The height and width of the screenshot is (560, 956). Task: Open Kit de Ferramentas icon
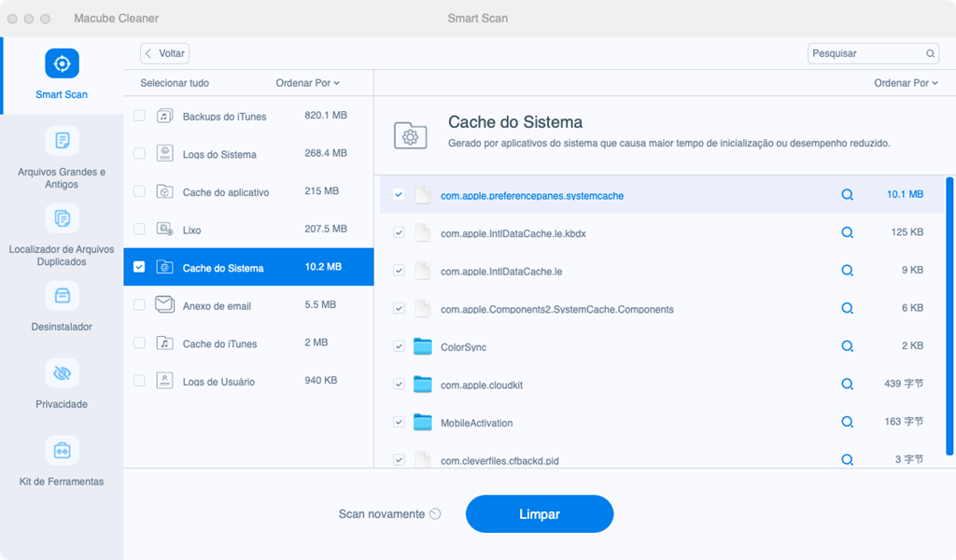(62, 450)
